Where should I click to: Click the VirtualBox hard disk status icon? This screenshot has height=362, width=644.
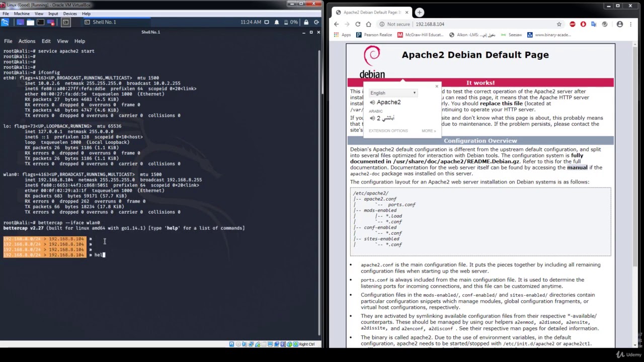(232, 344)
